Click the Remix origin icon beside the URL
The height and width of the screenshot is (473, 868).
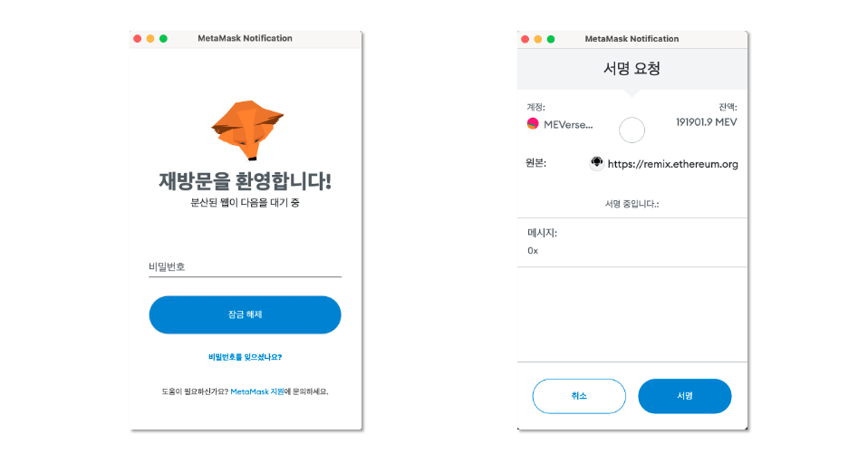coord(596,163)
